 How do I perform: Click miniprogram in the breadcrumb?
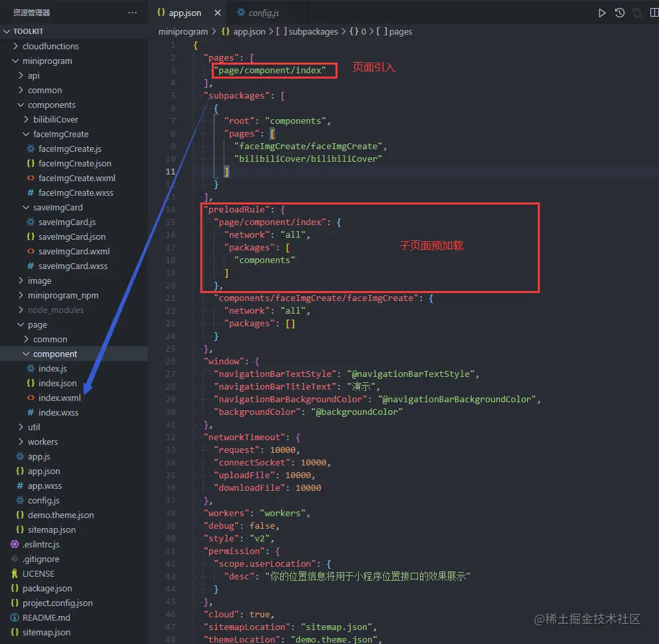click(183, 32)
